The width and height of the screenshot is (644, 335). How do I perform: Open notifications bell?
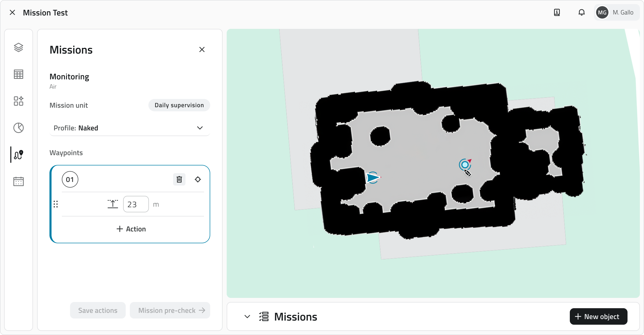coord(582,12)
